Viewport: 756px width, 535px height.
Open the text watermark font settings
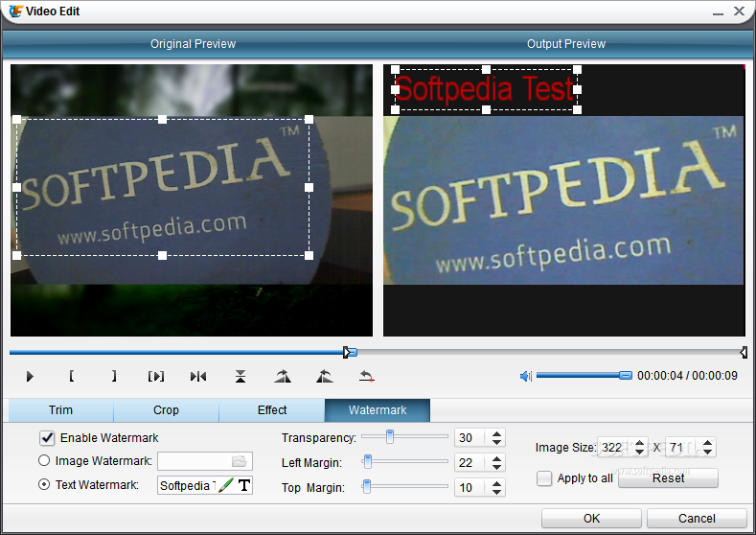point(244,485)
